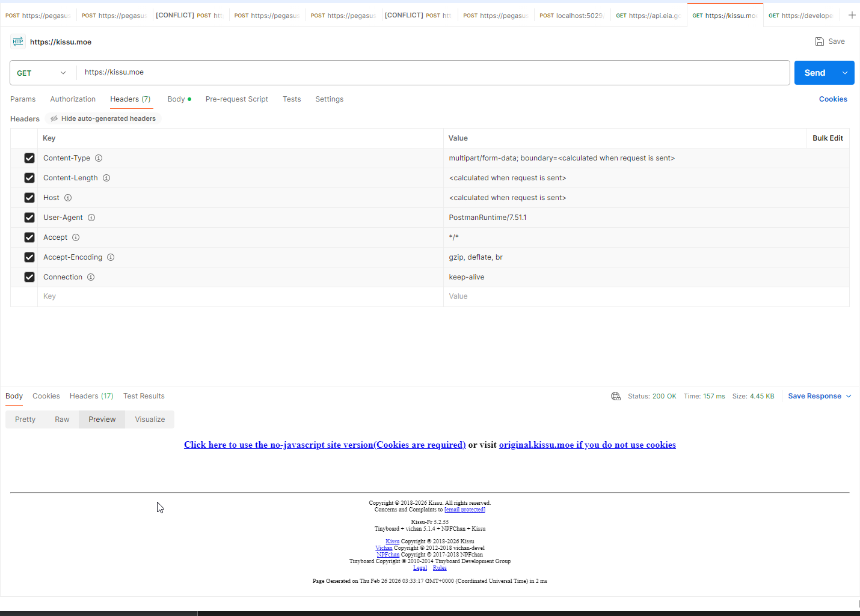Open a new request tab with plus icon

852,15
